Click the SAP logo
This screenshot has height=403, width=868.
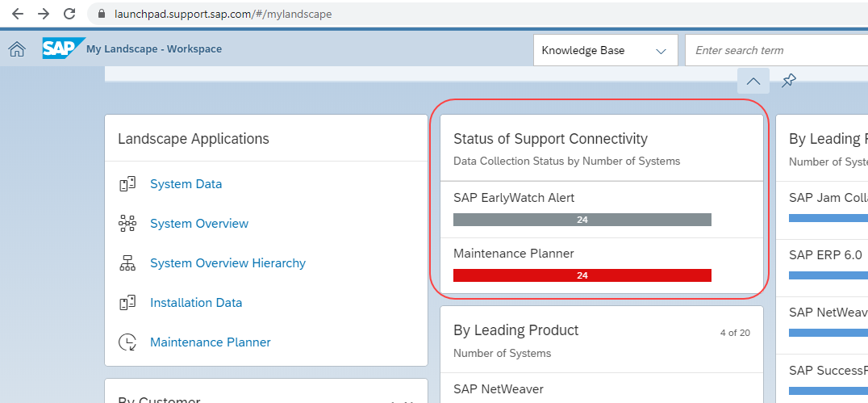point(63,48)
